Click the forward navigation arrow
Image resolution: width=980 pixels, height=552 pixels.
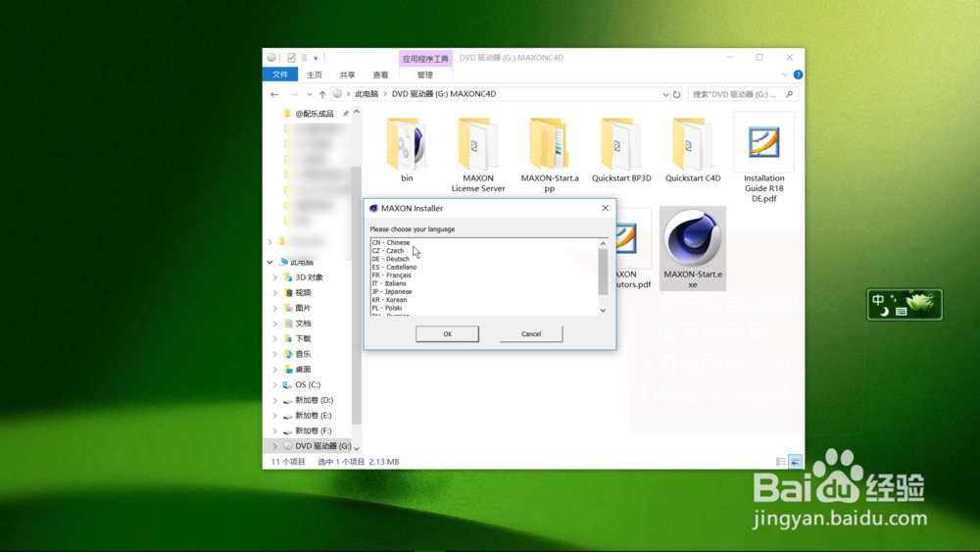pos(293,94)
